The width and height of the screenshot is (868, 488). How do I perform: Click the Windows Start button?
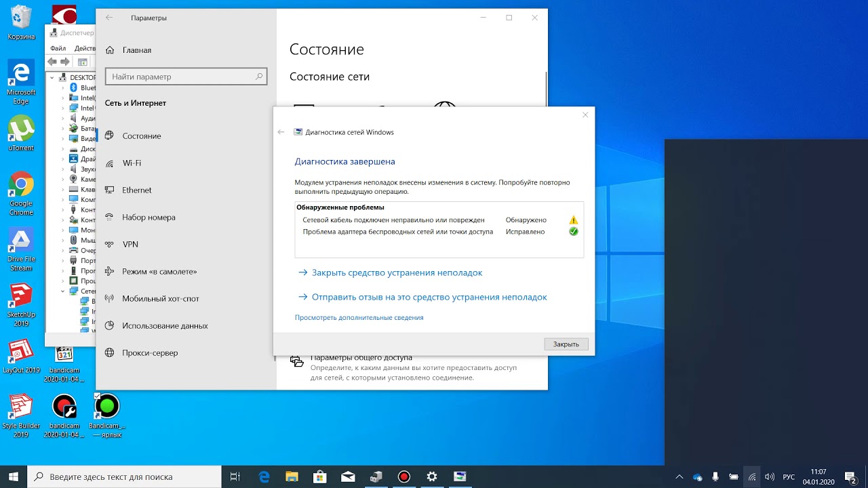click(13, 476)
